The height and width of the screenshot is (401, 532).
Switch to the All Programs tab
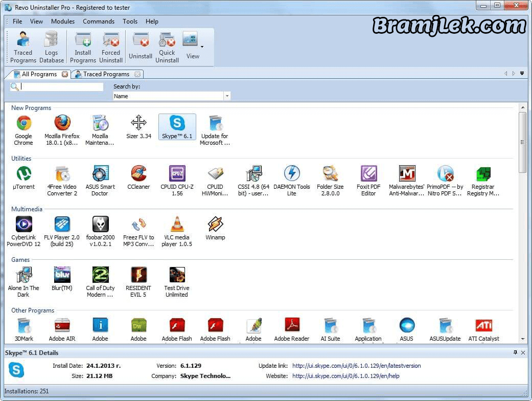tap(39, 74)
